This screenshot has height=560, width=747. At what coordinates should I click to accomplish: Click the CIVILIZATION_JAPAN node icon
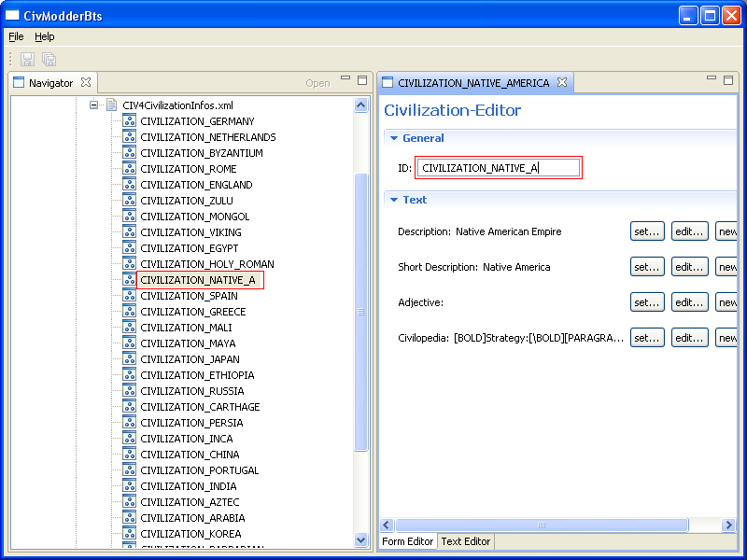tap(129, 359)
